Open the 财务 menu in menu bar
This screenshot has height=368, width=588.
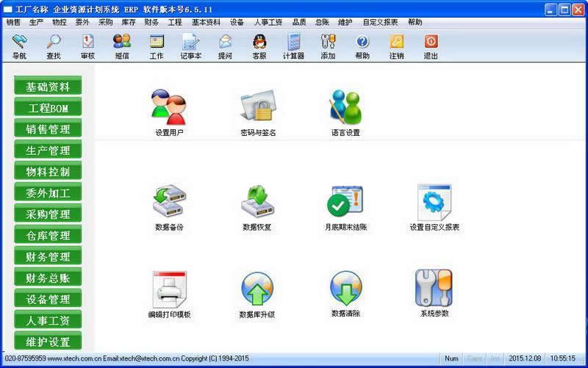coord(151,22)
